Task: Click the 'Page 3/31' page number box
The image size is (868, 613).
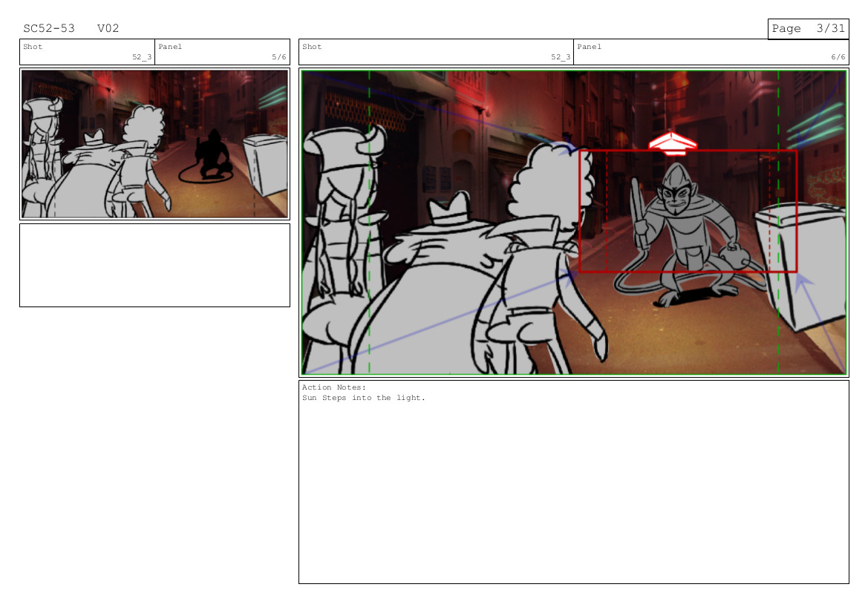Action: [808, 29]
